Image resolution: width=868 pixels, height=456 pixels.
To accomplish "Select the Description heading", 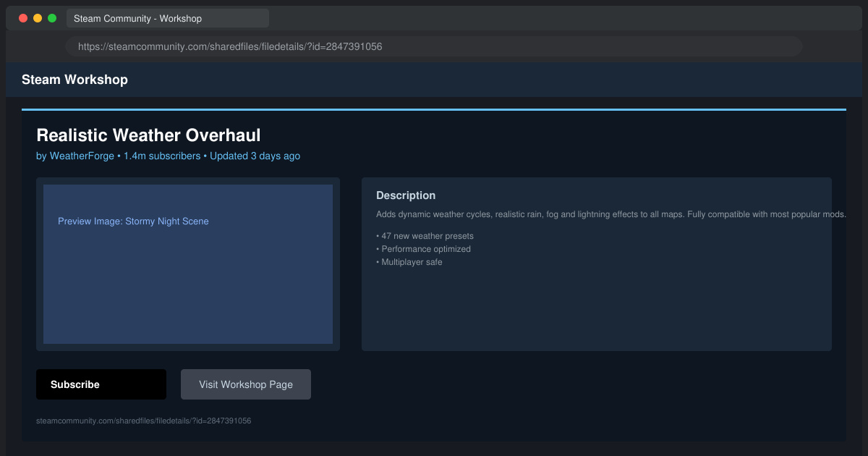I will (406, 195).
